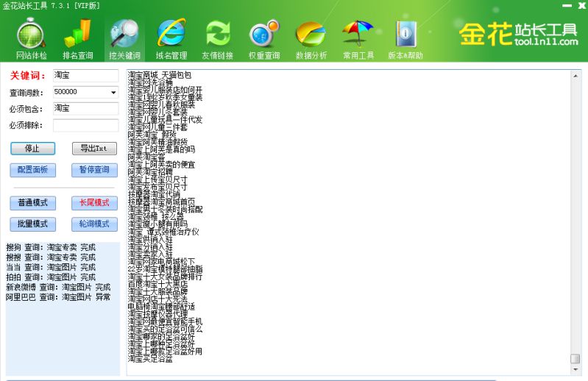Select result 淘宝十大女装品牌排行
Image resolution: width=588 pixels, height=381 pixels.
point(165,277)
